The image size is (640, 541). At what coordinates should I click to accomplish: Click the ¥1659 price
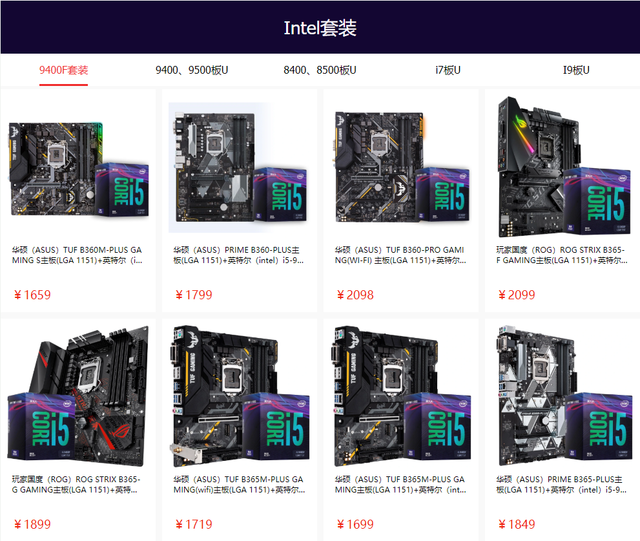click(32, 295)
